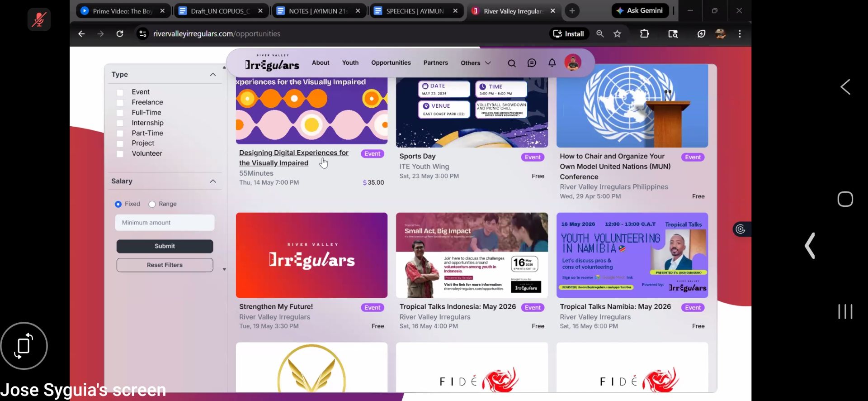Click the filter panel scroll-down arrow
Viewport: 868px width, 401px height.
point(224,269)
